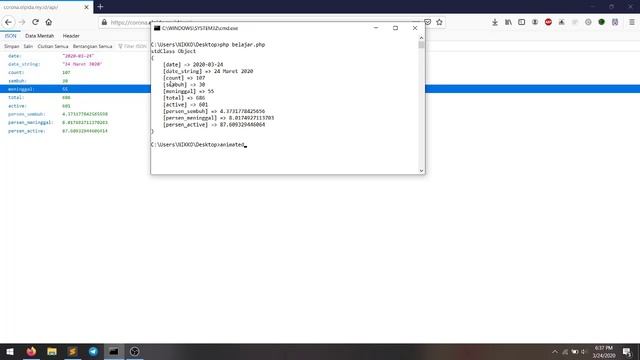Select the persen_sembuh row in JSON viewer
Viewport: 640px width, 360px height.
75,114
